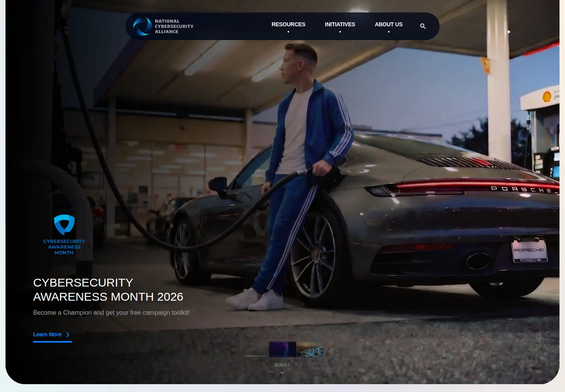565x392 pixels.
Task: Select the coastal sunset slide thumbnail
Action: (x=310, y=349)
